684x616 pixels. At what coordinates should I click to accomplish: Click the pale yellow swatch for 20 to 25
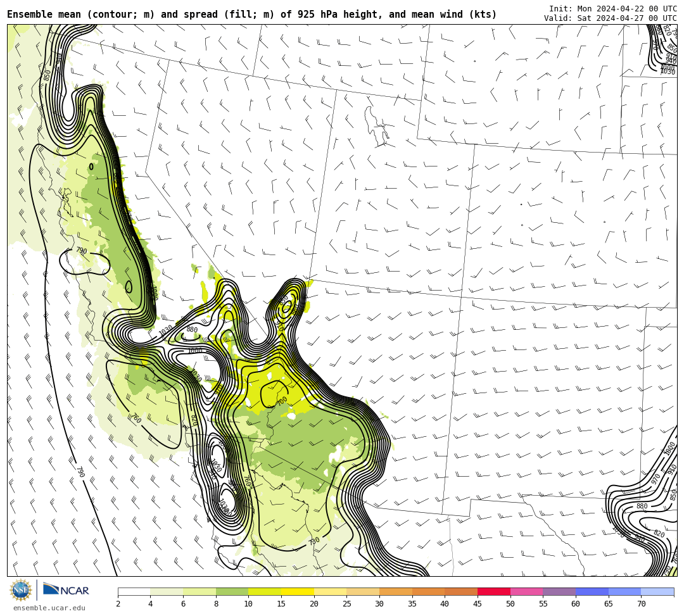tap(330, 591)
